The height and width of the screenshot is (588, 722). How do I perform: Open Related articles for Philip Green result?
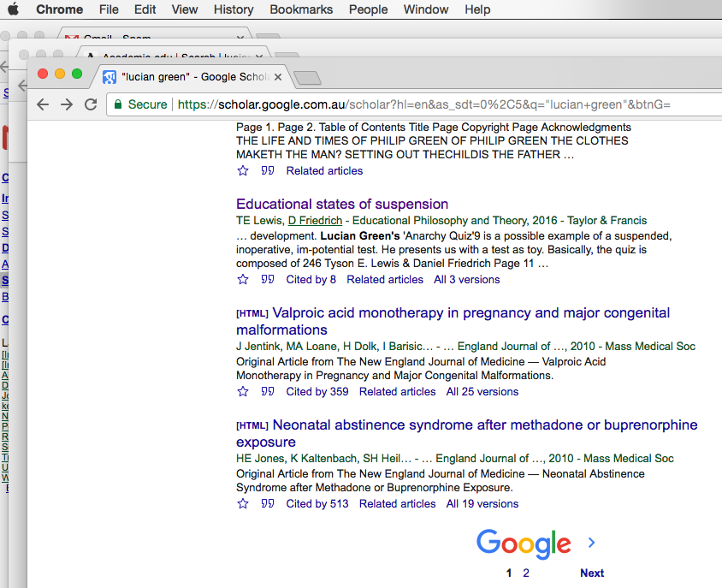(324, 171)
